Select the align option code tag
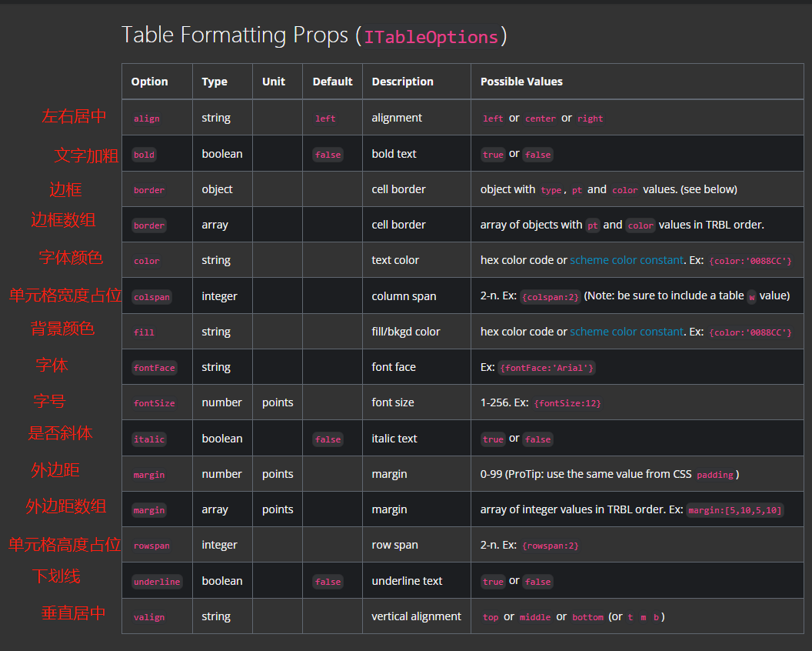 coord(146,119)
